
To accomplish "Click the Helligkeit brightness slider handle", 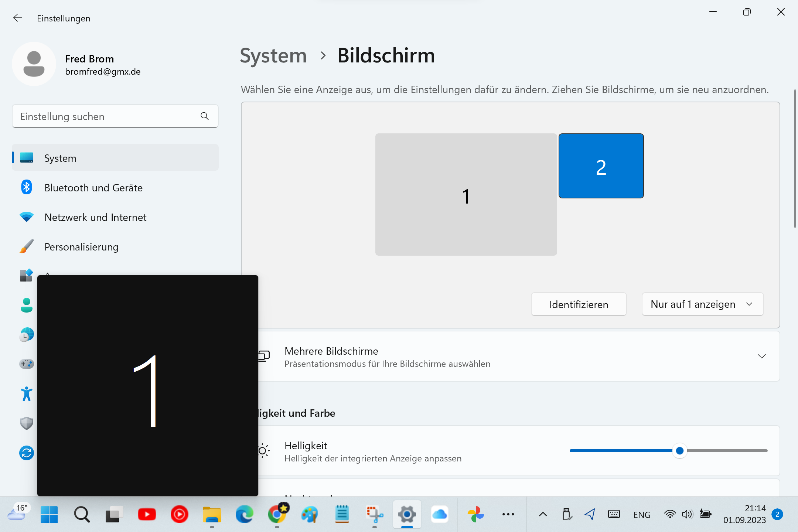I will coord(679,451).
